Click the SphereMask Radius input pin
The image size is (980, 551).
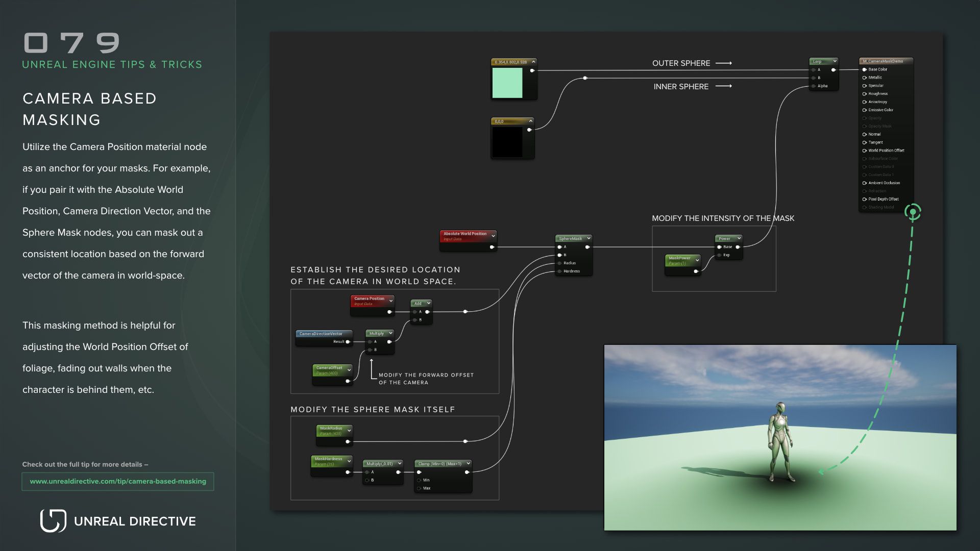(x=560, y=263)
